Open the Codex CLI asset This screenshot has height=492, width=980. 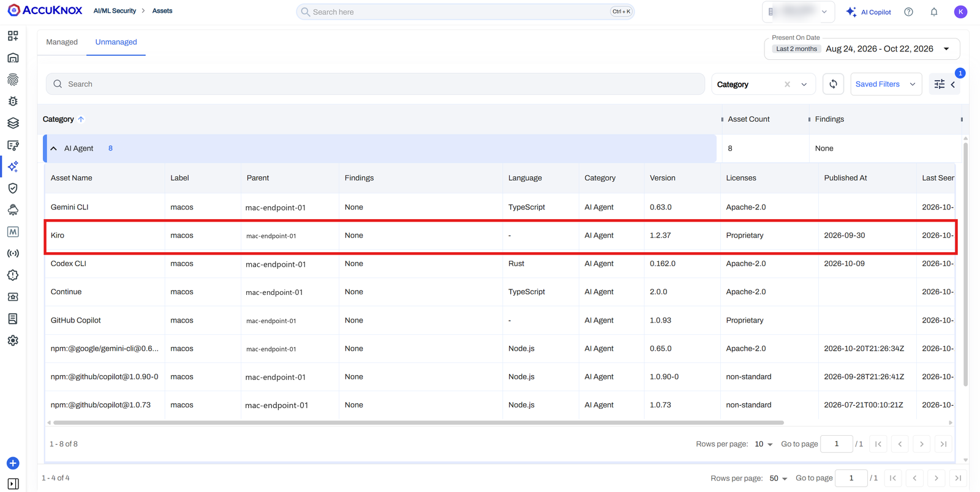[x=68, y=264]
